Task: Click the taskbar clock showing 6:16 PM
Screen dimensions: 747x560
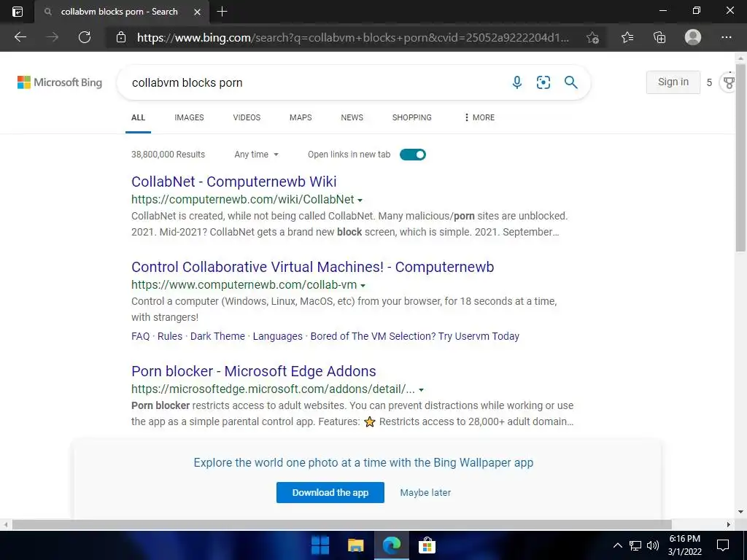Action: [x=684, y=545]
